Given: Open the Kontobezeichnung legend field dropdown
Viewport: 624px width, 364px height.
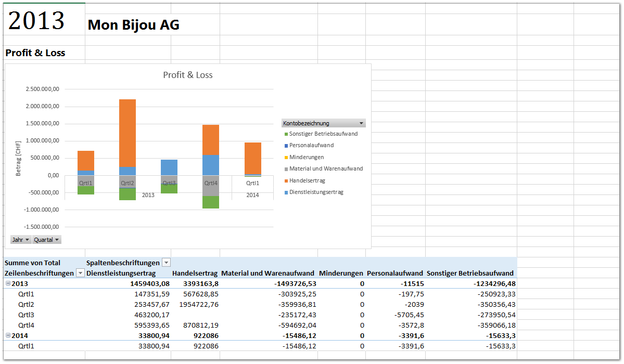Looking at the screenshot, I should tap(361, 123).
